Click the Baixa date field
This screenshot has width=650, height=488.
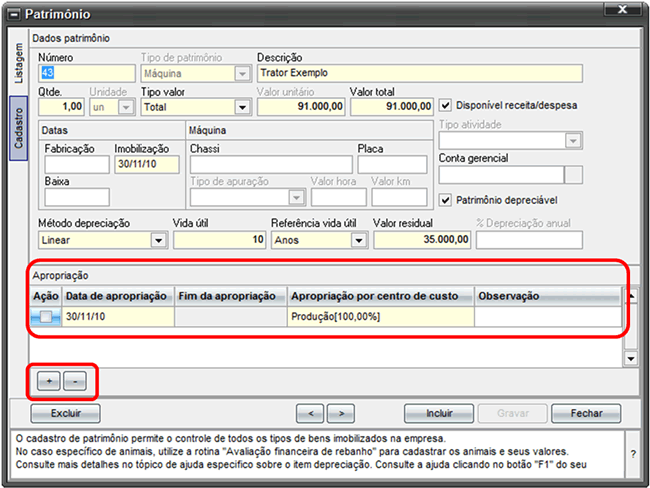point(77,197)
